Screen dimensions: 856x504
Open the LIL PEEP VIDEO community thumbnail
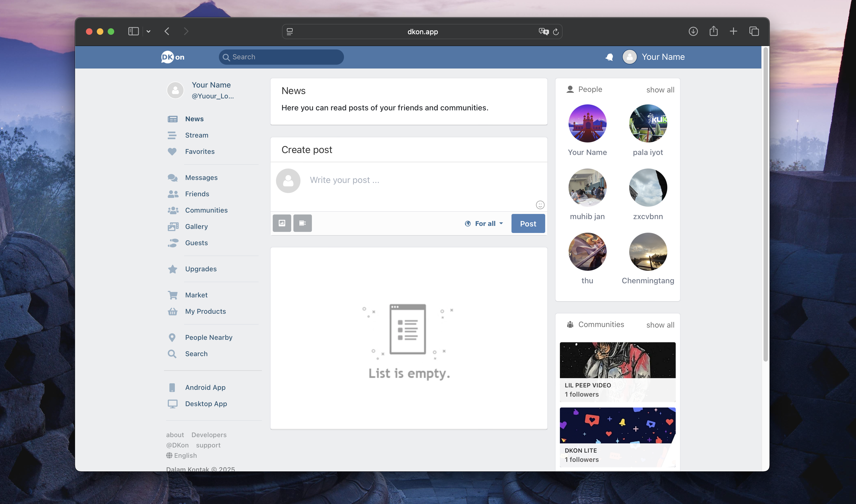click(617, 360)
